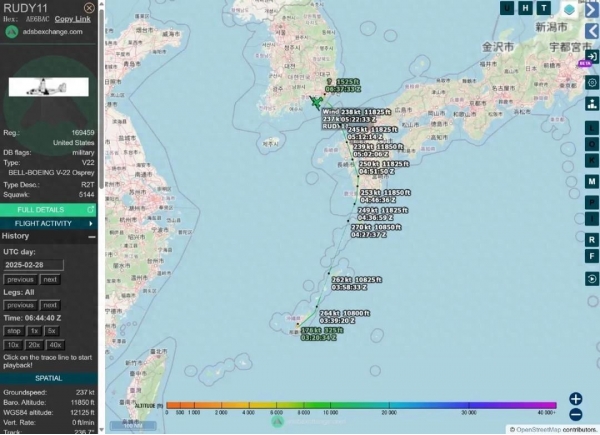Click the aircraft marker on the map
600x435 pixels.
(x=317, y=101)
